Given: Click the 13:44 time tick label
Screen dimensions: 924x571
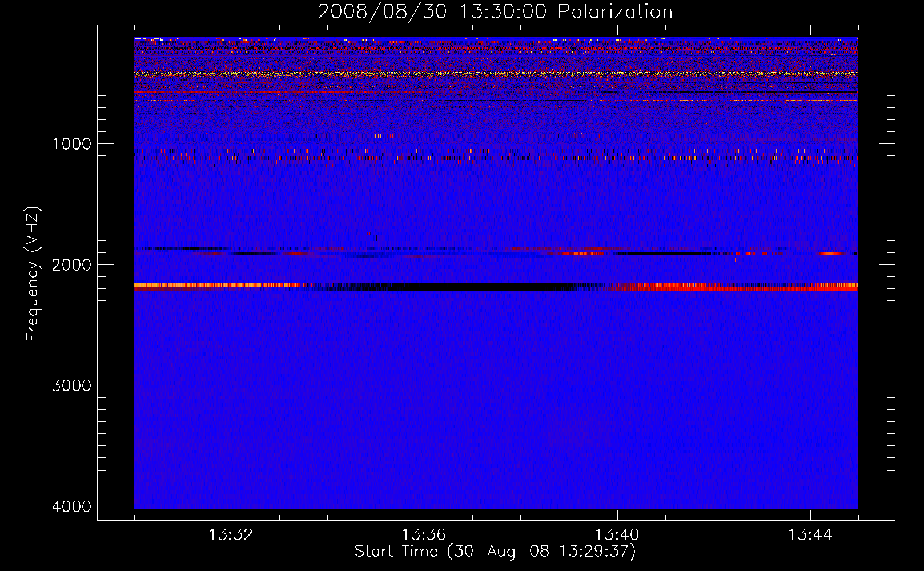Looking at the screenshot, I should coord(810,535).
